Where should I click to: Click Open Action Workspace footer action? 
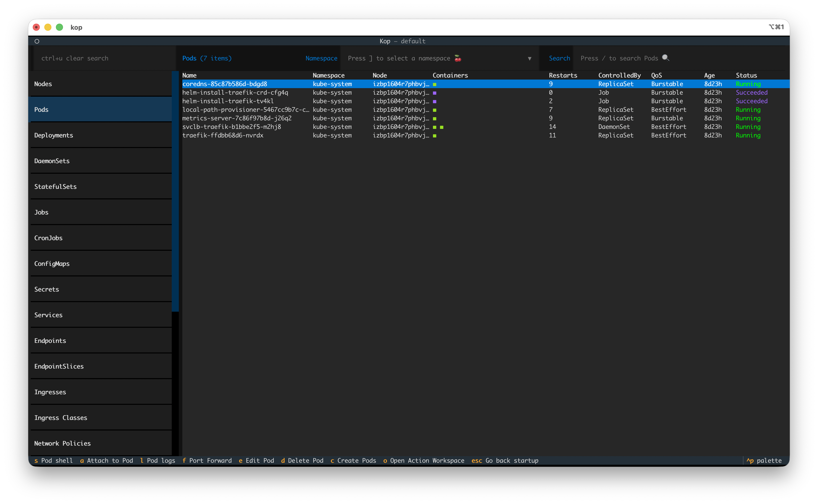pyautogui.click(x=424, y=461)
